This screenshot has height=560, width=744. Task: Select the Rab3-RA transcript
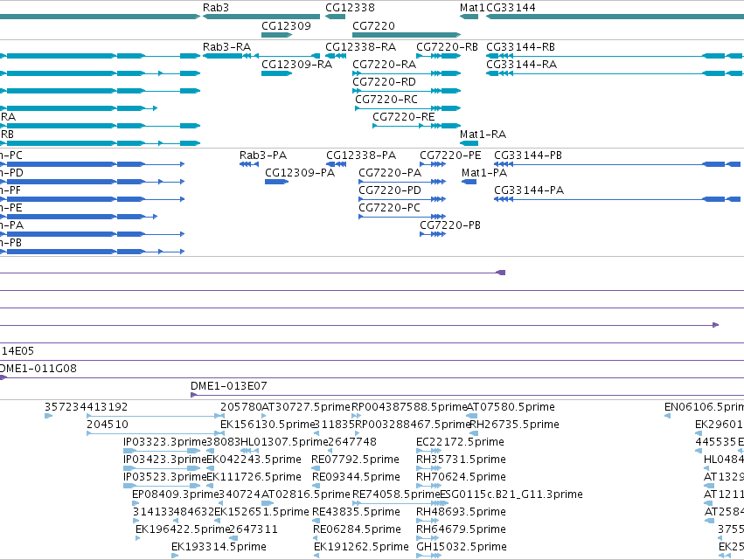point(261,56)
